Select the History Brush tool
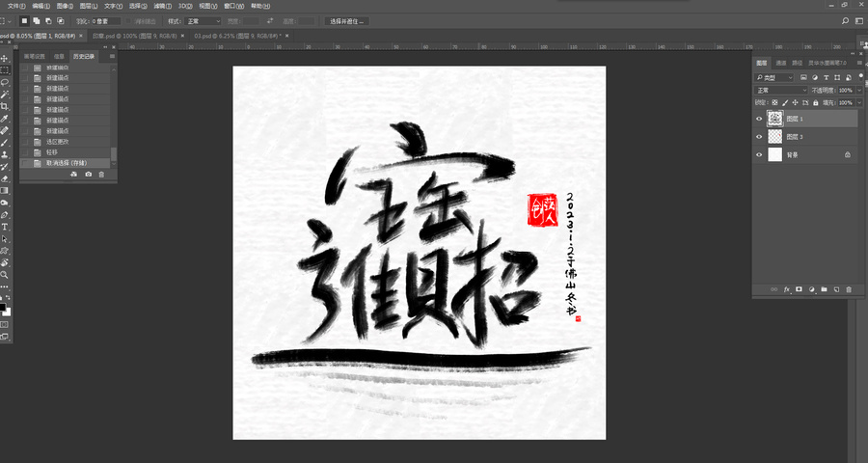Image resolution: width=868 pixels, height=463 pixels. point(5,167)
